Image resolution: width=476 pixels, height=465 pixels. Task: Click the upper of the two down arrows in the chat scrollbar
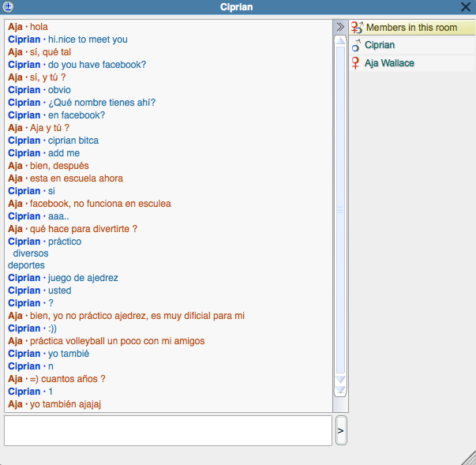pyautogui.click(x=340, y=381)
